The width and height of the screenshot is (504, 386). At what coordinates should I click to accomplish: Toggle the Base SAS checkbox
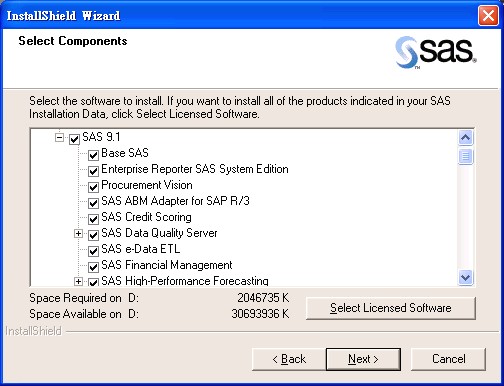coord(93,155)
